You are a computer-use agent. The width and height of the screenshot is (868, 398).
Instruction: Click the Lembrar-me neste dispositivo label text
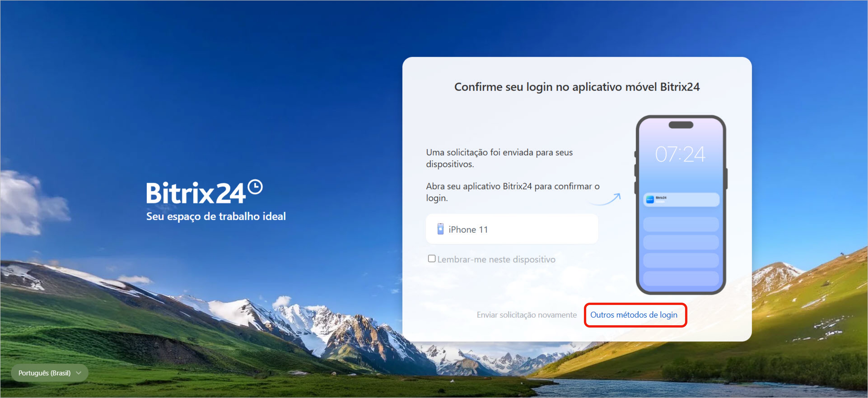[496, 259]
